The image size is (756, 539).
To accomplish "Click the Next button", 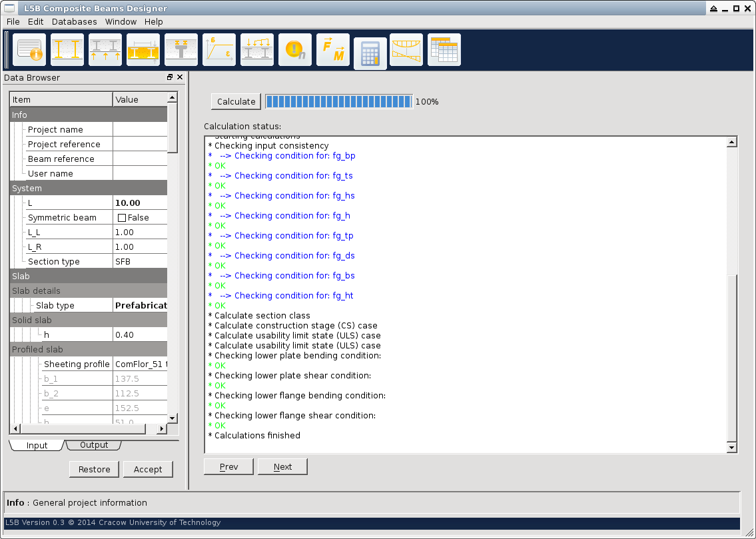I will (x=282, y=466).
